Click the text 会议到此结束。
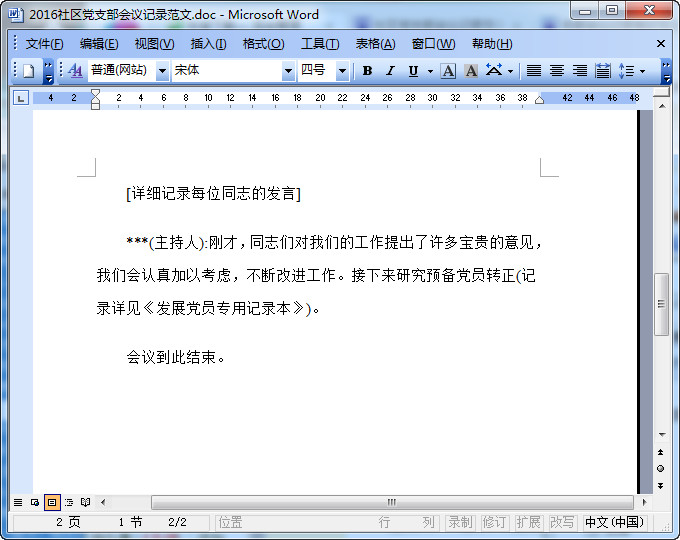This screenshot has height=540, width=680. coord(176,357)
